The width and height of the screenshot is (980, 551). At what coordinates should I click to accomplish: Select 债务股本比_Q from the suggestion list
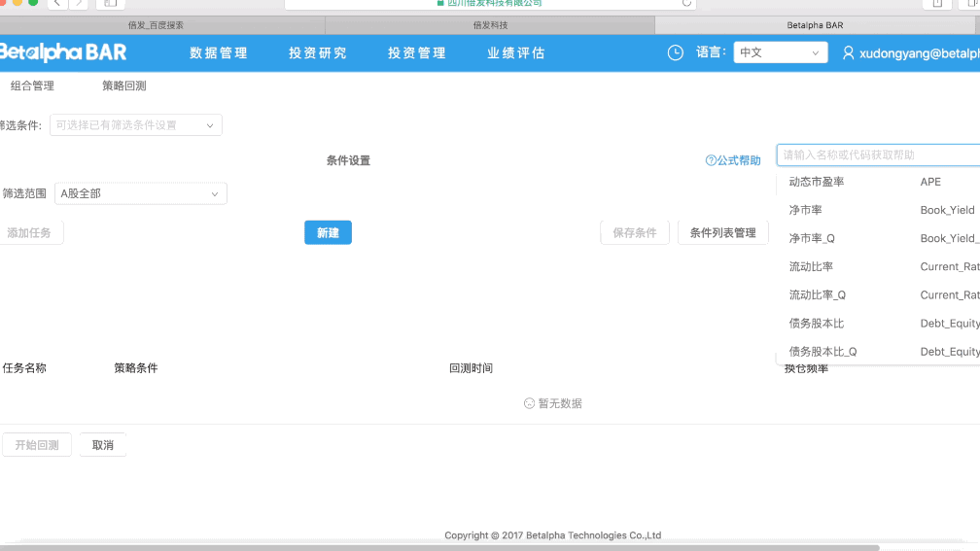[x=822, y=351]
